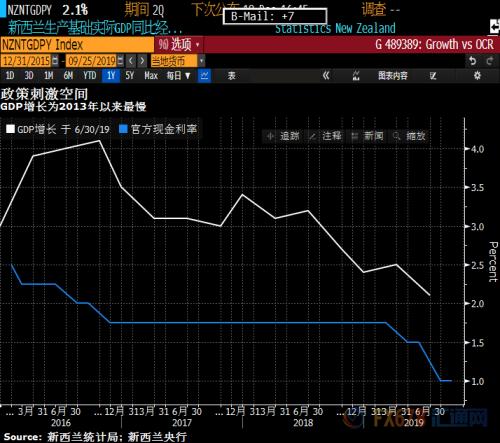Click the undo arrow icon
This screenshot has height=443, width=500.
[472, 61]
